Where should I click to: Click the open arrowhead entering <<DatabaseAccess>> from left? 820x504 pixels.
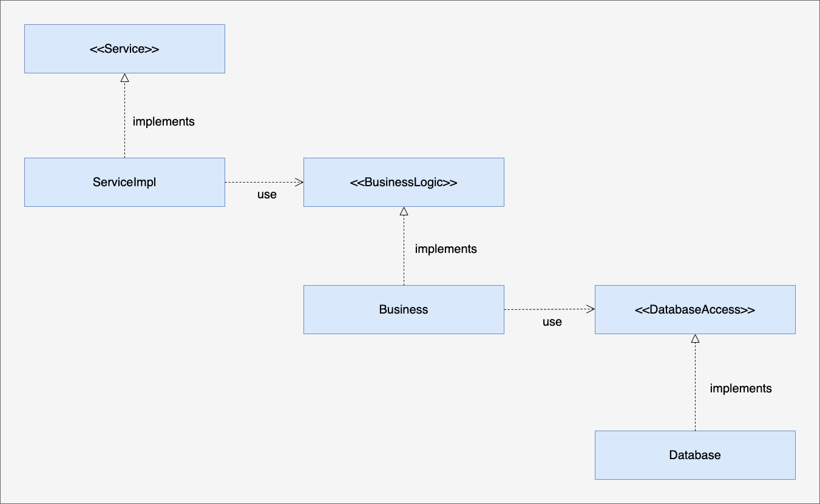pos(590,309)
